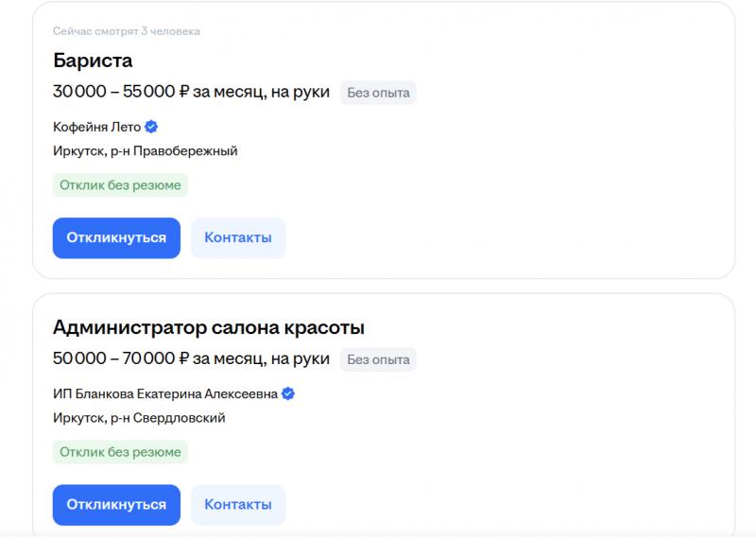This screenshot has height=540, width=756.
Task: Click the Иркутск, р-н Правобережный address
Action: [145, 150]
